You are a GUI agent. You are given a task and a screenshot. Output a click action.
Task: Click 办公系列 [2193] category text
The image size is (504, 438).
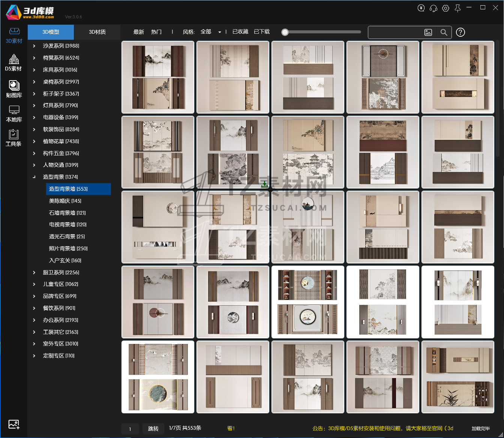[x=61, y=320]
